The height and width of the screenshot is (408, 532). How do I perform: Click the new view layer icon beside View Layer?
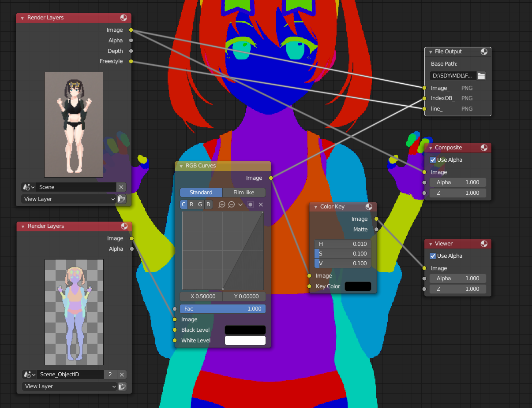(x=122, y=199)
